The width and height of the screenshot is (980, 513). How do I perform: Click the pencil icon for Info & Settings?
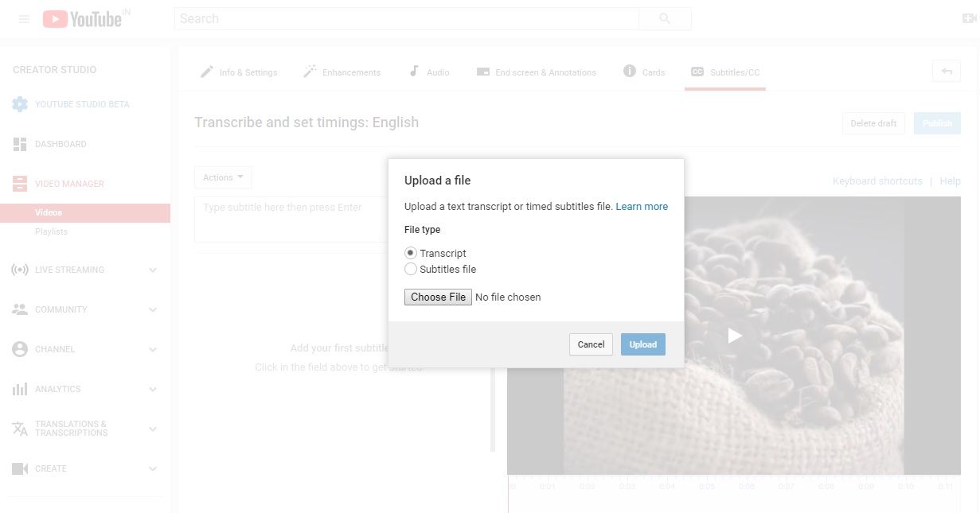pyautogui.click(x=206, y=72)
